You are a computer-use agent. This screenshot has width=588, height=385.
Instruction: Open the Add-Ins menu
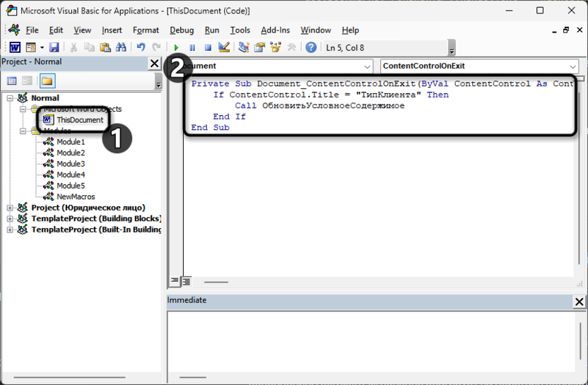click(275, 30)
